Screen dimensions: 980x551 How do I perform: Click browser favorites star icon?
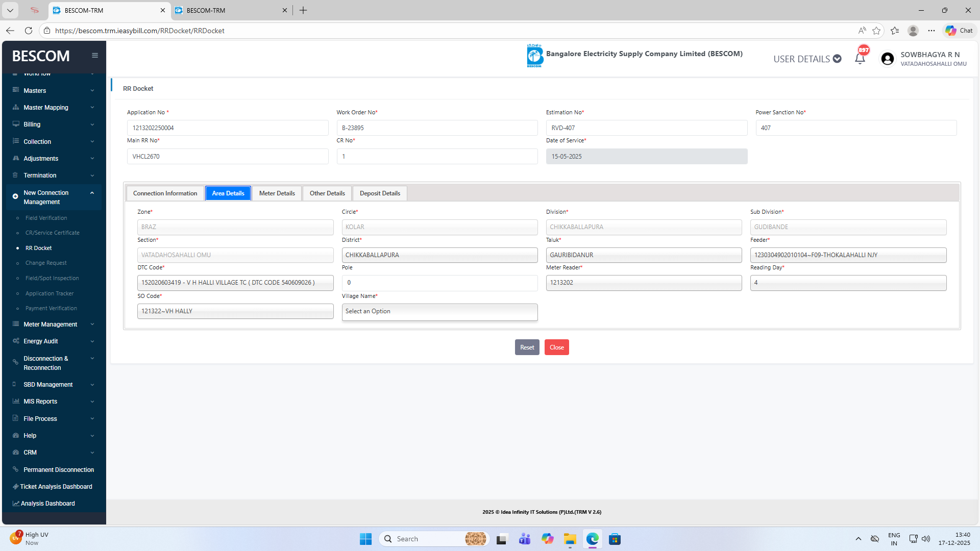click(x=876, y=31)
